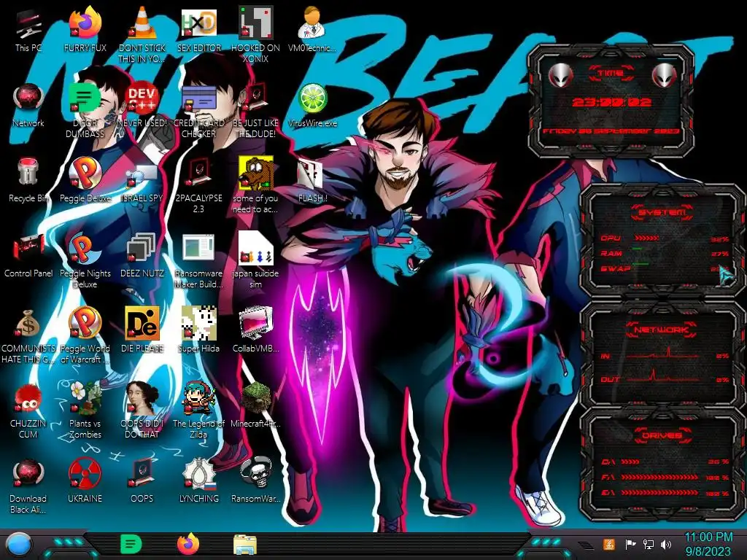Viewport: 747px width, 560px height.
Task: Click the TIME gadget clock display
Action: tap(611, 102)
